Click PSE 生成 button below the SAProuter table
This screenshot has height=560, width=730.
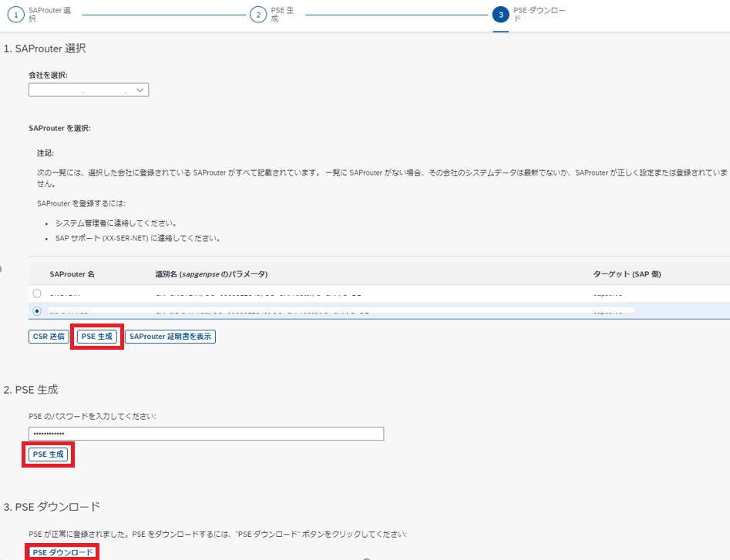pyautogui.click(x=96, y=337)
